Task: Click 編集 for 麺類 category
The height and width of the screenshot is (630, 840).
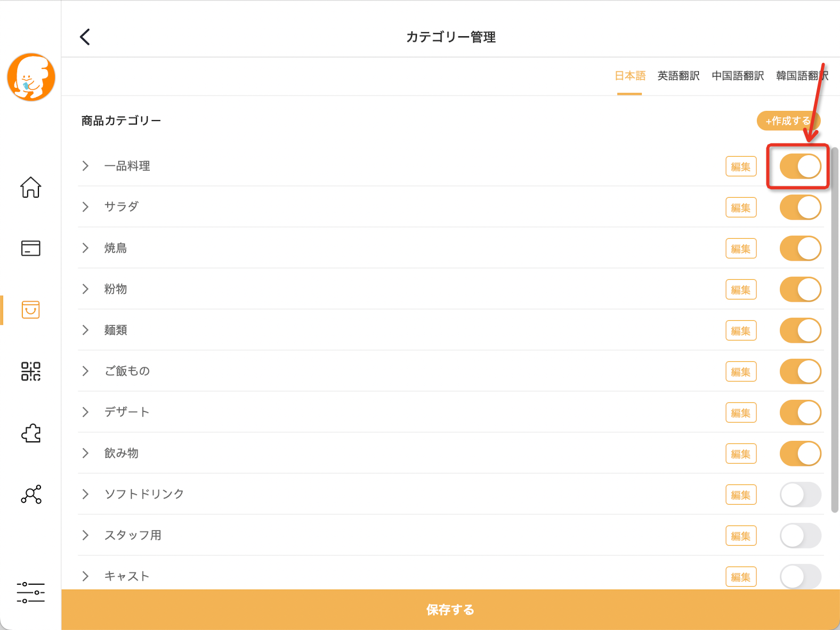Action: pyautogui.click(x=741, y=330)
